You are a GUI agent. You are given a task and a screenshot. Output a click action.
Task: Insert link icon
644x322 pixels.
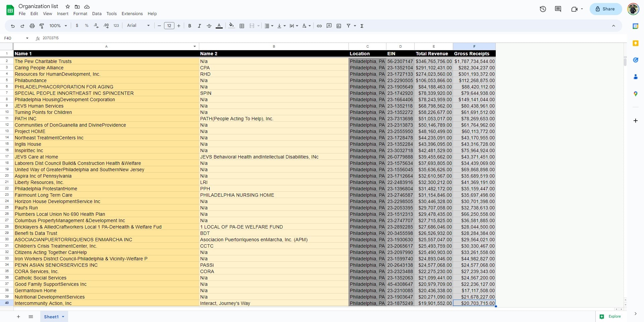tap(319, 26)
